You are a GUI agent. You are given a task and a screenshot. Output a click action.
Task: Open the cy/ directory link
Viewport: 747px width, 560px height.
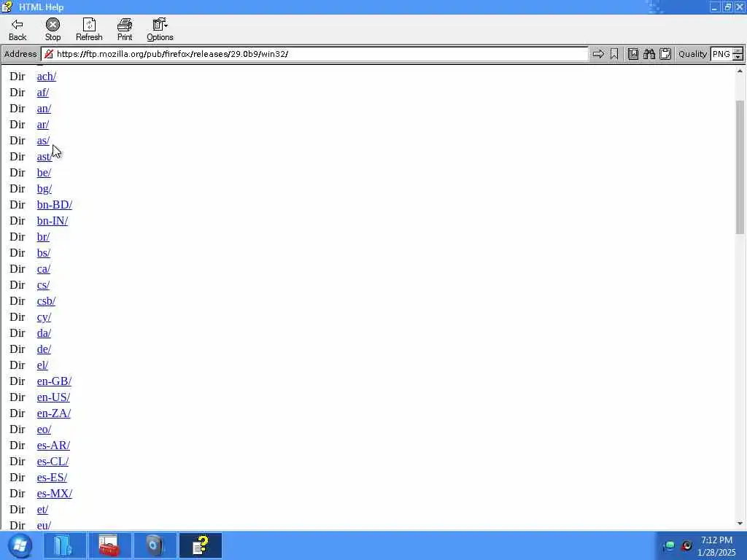[44, 317]
